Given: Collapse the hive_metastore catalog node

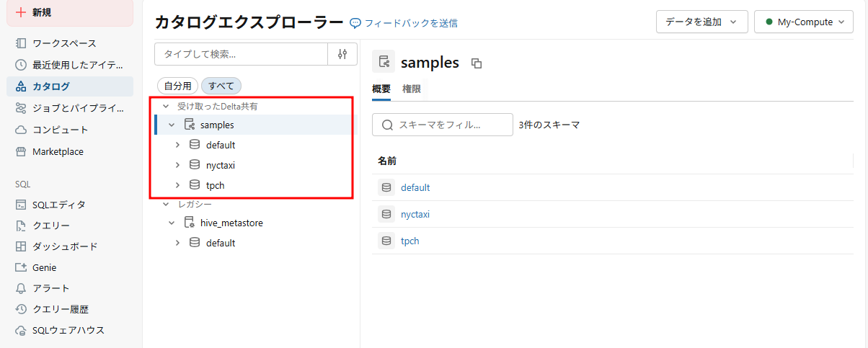Looking at the screenshot, I should [172, 223].
